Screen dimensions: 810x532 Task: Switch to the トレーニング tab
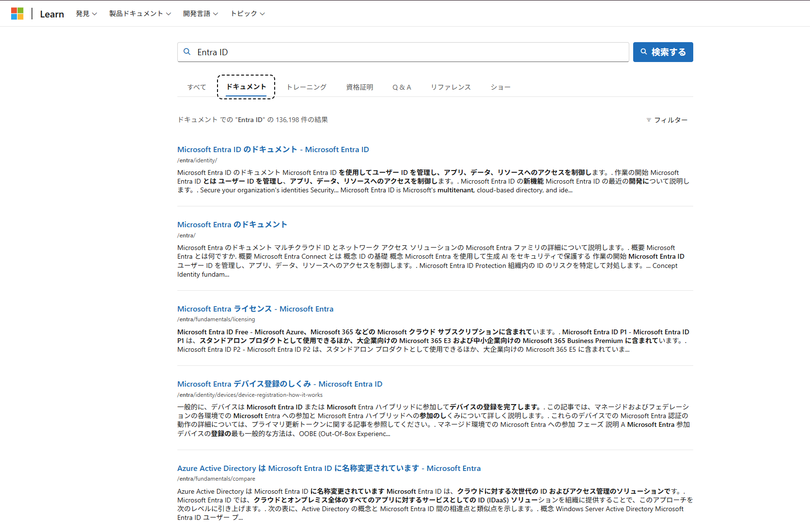coord(306,87)
